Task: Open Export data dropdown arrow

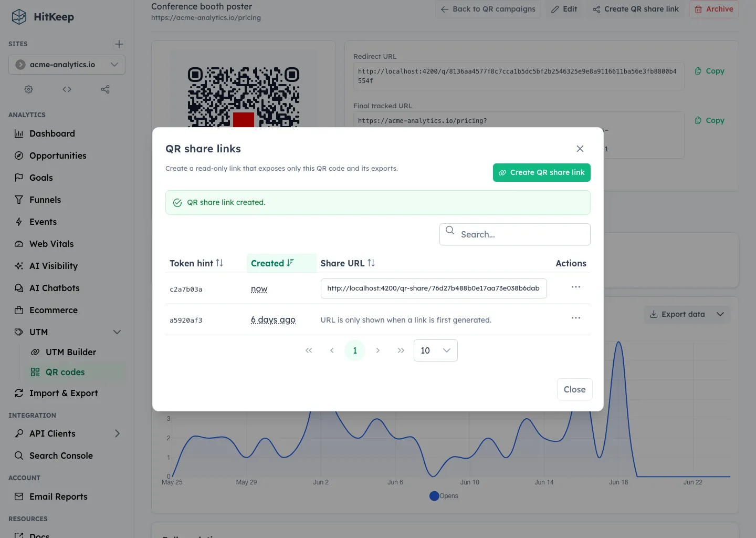Action: tap(720, 314)
